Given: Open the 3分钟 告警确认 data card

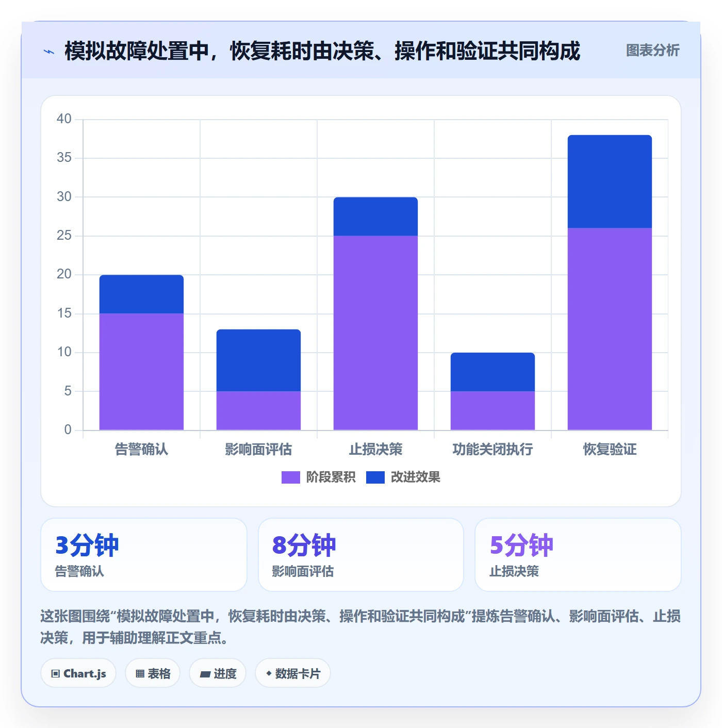Looking at the screenshot, I should pyautogui.click(x=144, y=555).
